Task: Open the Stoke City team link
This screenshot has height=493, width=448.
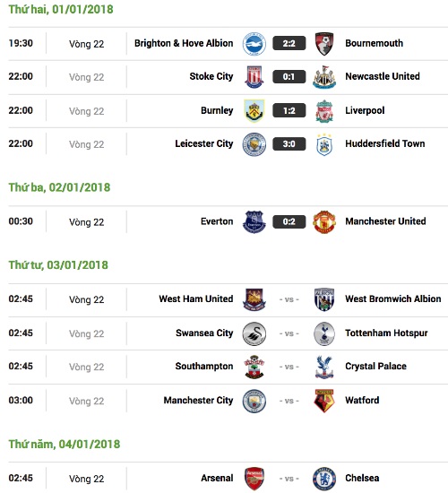Action: 211,76
